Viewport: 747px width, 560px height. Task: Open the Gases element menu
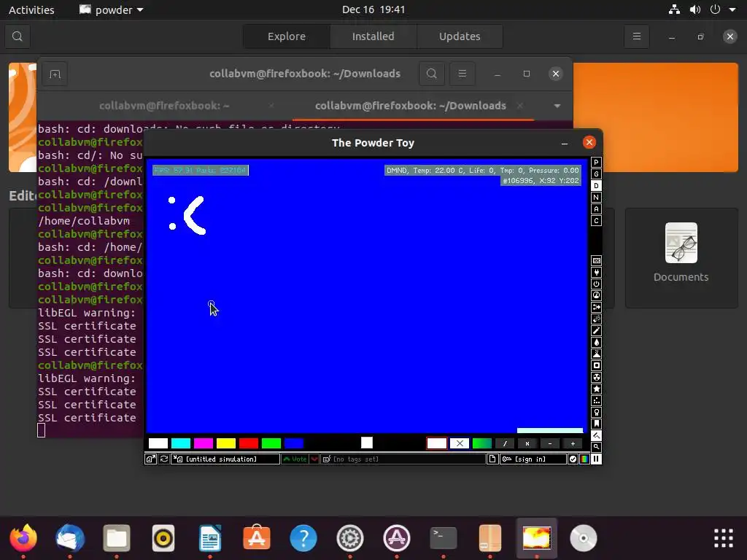596,330
